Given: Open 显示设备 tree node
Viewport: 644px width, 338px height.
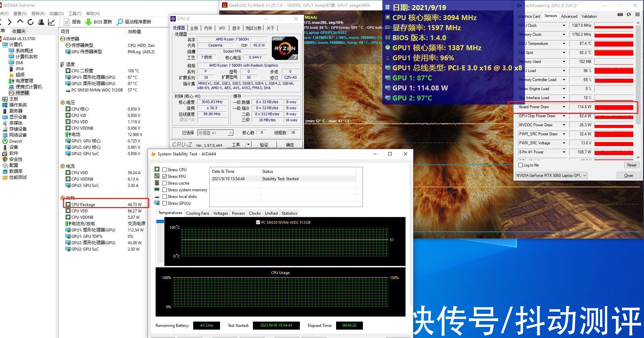Looking at the screenshot, I should click(15, 117).
